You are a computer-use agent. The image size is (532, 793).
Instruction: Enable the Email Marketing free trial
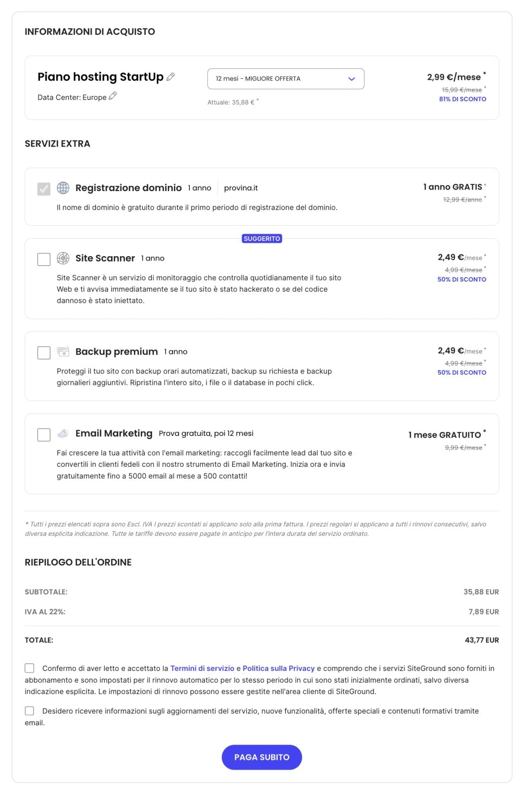point(43,435)
